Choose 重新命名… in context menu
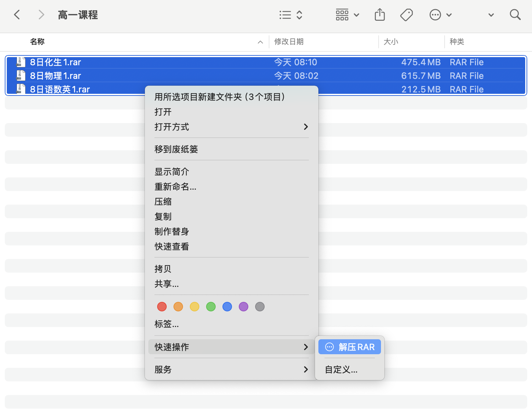This screenshot has height=412, width=532. pos(175,187)
